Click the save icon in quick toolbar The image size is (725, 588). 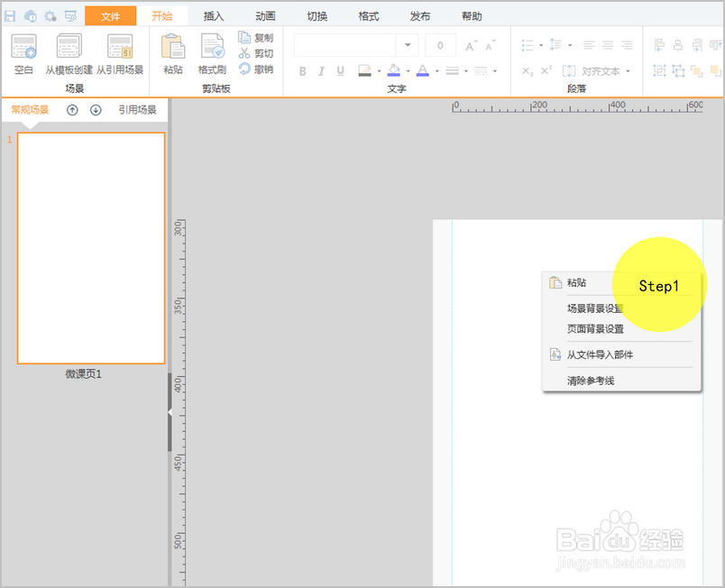(10, 16)
